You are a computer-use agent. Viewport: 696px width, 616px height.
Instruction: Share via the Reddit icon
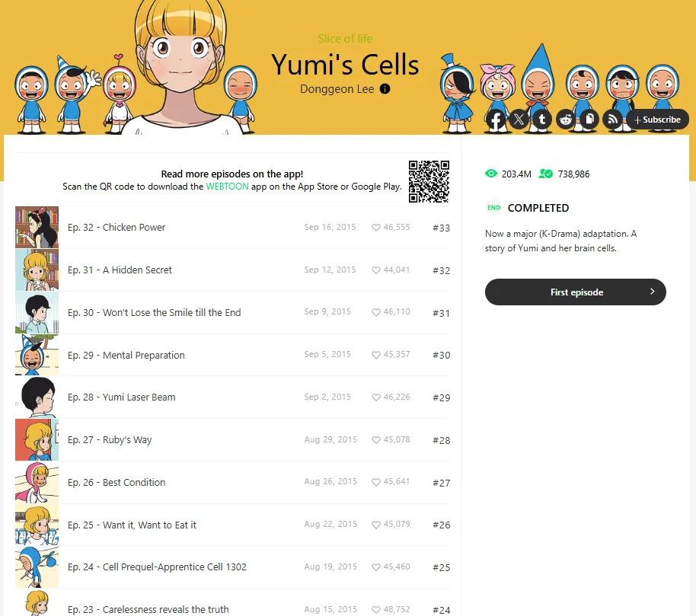566,120
